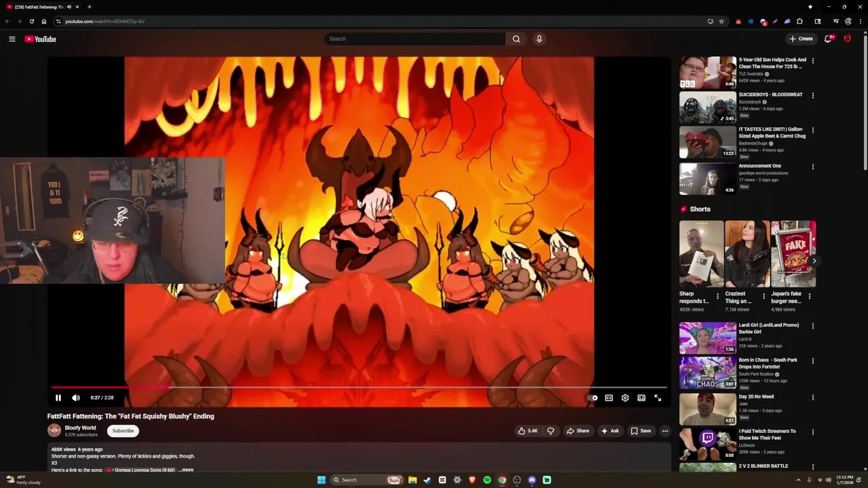This screenshot has height=488, width=868.
Task: Open the weather widget showing Partly cloudy
Action: pyautogui.click(x=24, y=480)
